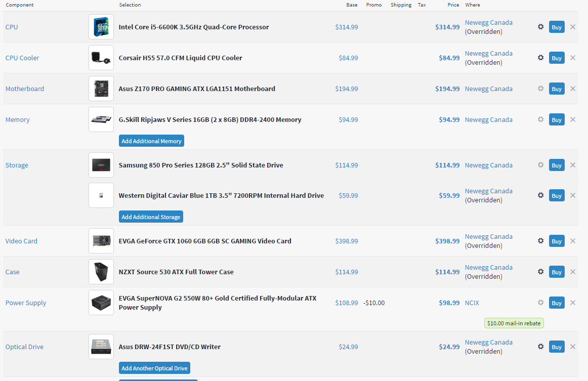Viewport: 588px width, 381px height.
Task: Click the Corsair H55 cooler thumbnail
Action: (x=101, y=58)
